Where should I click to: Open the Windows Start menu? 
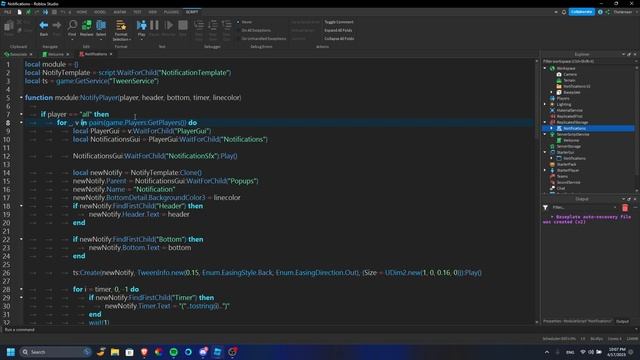point(11,352)
